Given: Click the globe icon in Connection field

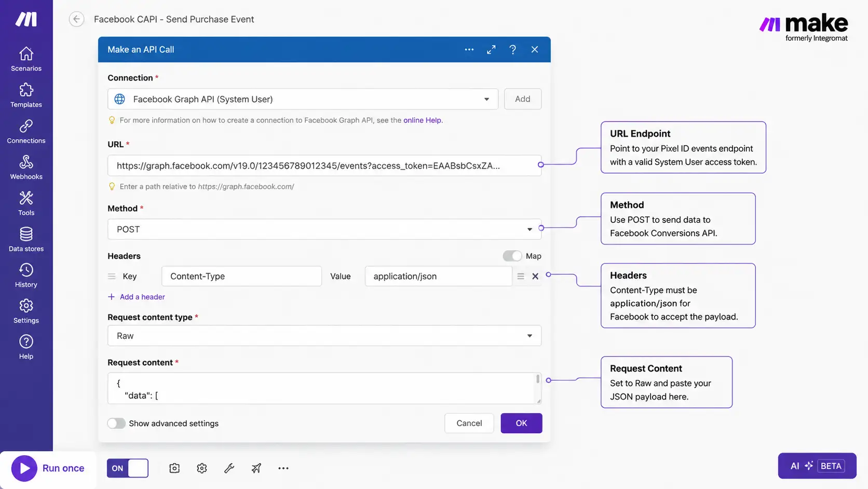Looking at the screenshot, I should coord(119,99).
